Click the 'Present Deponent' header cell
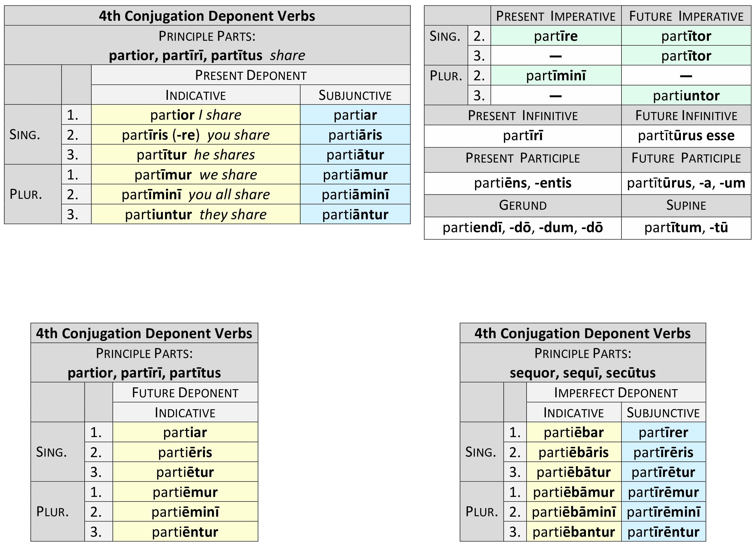The image size is (756, 546). pyautogui.click(x=251, y=75)
